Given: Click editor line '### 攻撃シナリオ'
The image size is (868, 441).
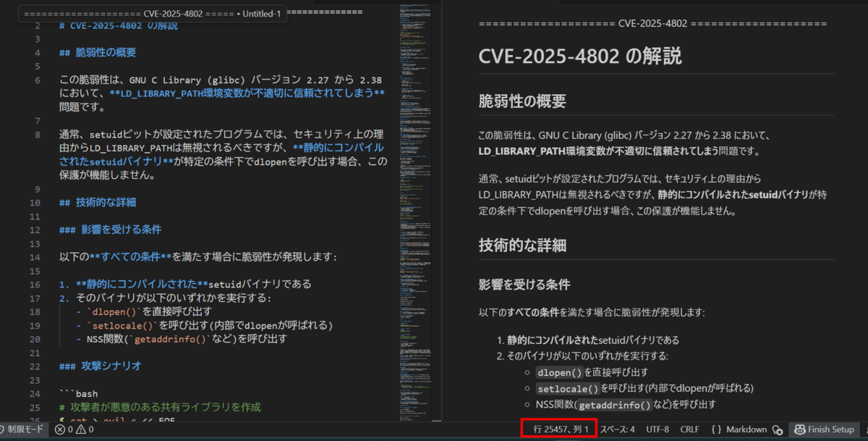Looking at the screenshot, I should (100, 365).
